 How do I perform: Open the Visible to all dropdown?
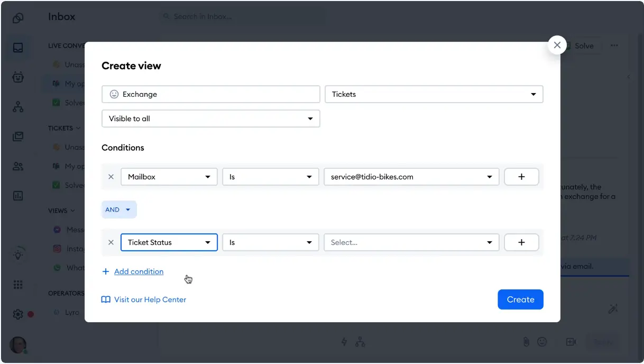coord(211,119)
